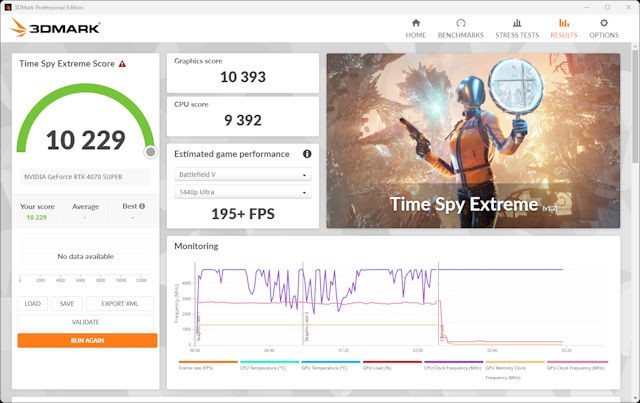640x403 pixels.
Task: Click warning icon beside Time Spy Extreme Score
Action: point(122,64)
